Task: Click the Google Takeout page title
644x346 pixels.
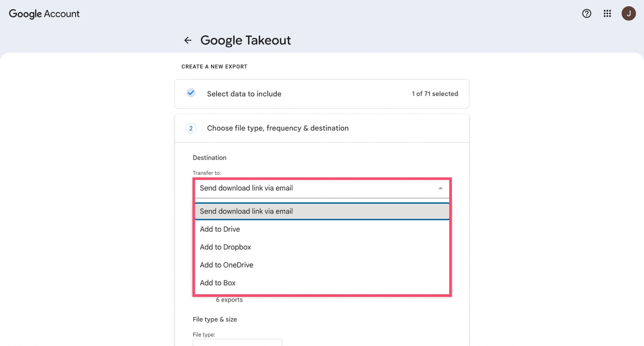Action: click(x=245, y=40)
